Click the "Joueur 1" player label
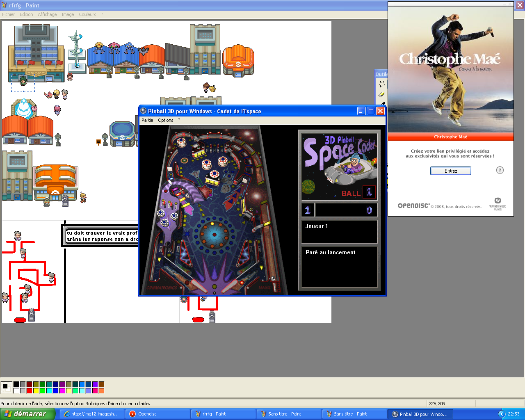525x420 pixels. coord(317,226)
